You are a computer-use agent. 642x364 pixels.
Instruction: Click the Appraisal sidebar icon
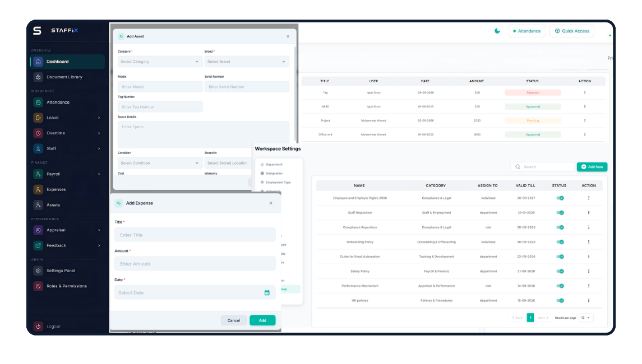[38, 230]
